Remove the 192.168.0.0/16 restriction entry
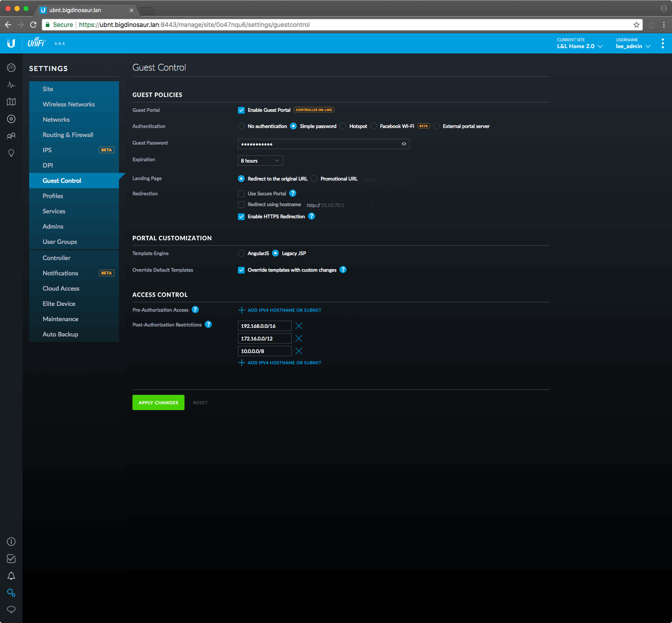 coord(299,326)
